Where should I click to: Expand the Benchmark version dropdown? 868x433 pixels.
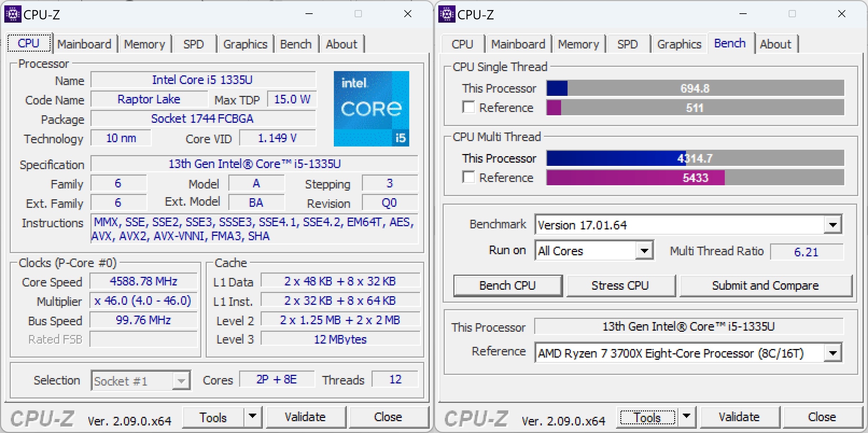click(833, 225)
